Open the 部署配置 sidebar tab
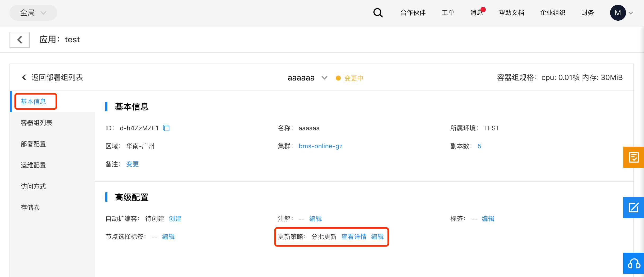The width and height of the screenshot is (644, 277). click(33, 144)
